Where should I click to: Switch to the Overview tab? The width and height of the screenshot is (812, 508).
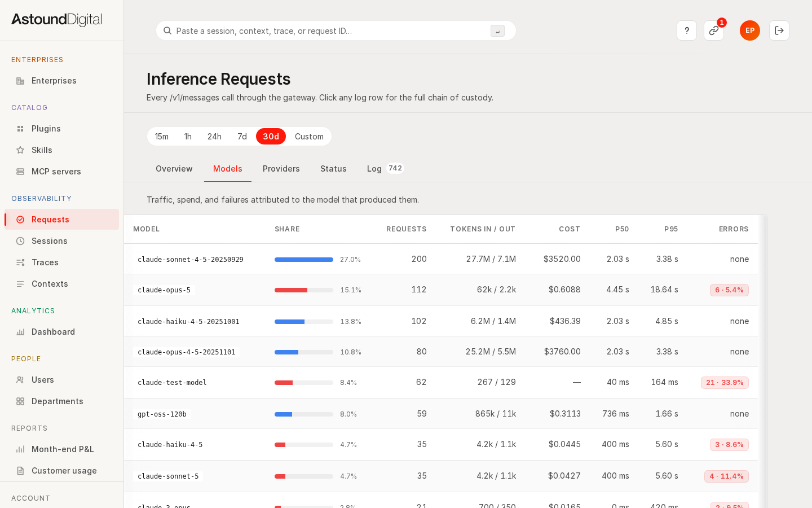pyautogui.click(x=174, y=169)
